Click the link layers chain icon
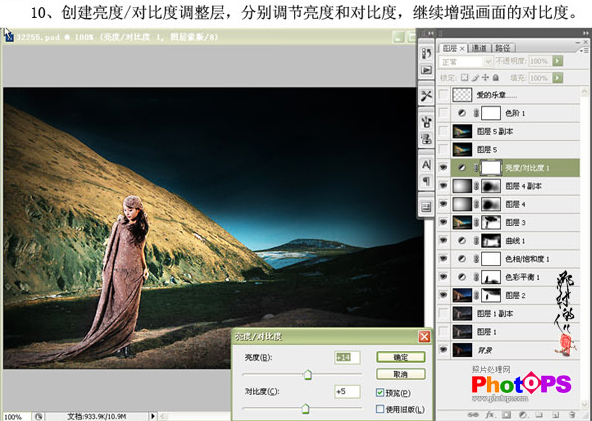The image size is (592, 421). [x=473, y=415]
